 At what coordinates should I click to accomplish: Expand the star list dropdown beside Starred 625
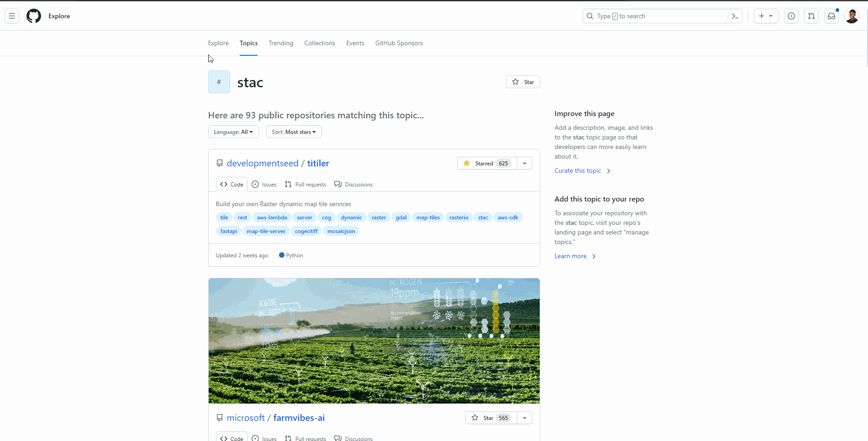pyautogui.click(x=524, y=163)
